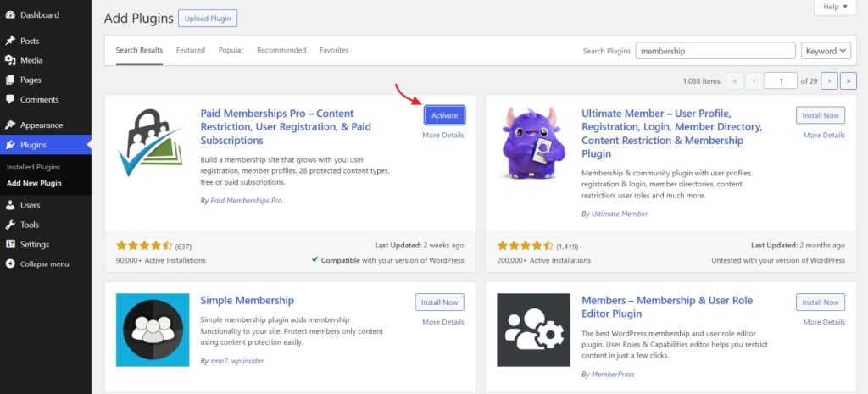868x394 pixels.
Task: Open the Ultimate Member title link
Action: 672,133
